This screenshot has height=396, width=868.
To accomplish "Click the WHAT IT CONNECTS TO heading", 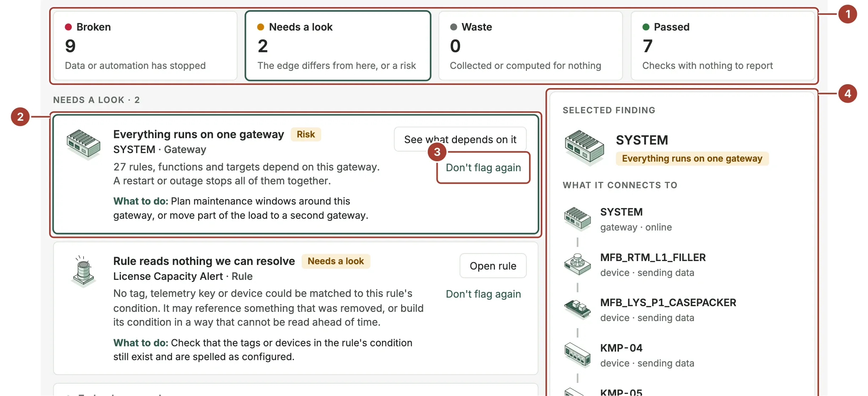I will (620, 185).
